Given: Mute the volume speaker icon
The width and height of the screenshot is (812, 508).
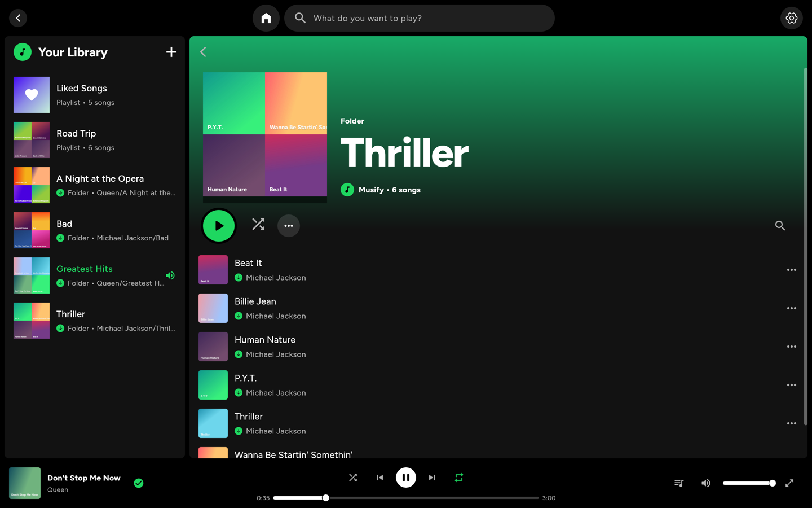Looking at the screenshot, I should (x=706, y=483).
